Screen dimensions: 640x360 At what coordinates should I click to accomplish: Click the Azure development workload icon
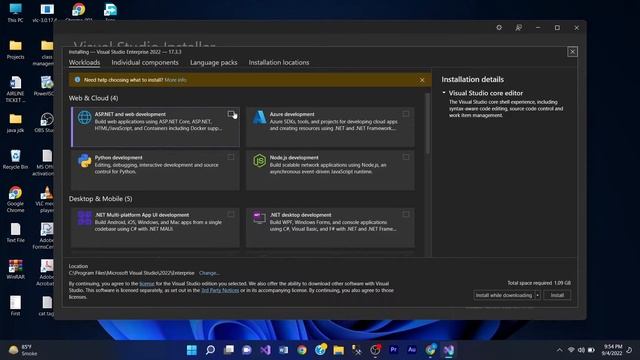click(x=259, y=118)
